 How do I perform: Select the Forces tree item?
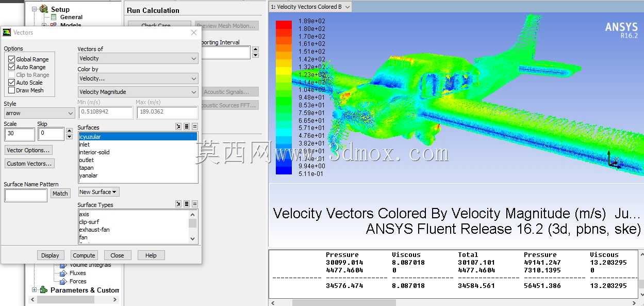point(78,281)
